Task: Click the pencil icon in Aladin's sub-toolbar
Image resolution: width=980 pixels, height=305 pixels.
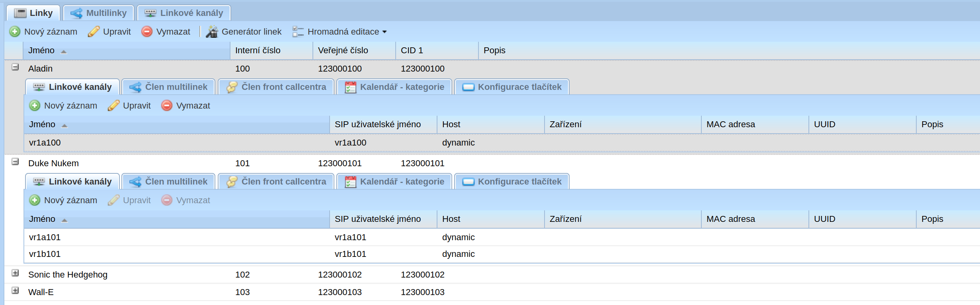Action: pos(113,105)
